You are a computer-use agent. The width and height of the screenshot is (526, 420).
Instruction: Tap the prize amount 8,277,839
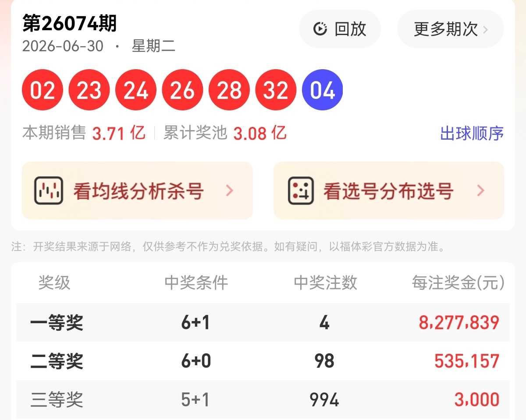[x=459, y=323]
